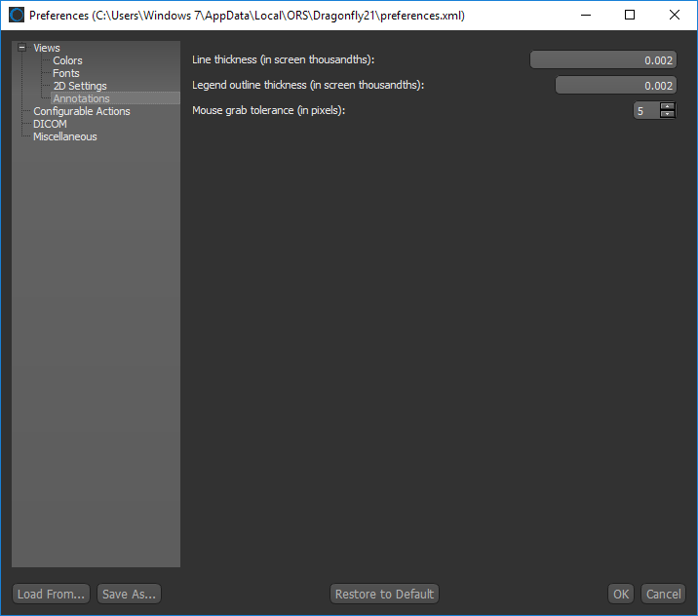Click the Dragonfly app icon in title bar

(17, 16)
